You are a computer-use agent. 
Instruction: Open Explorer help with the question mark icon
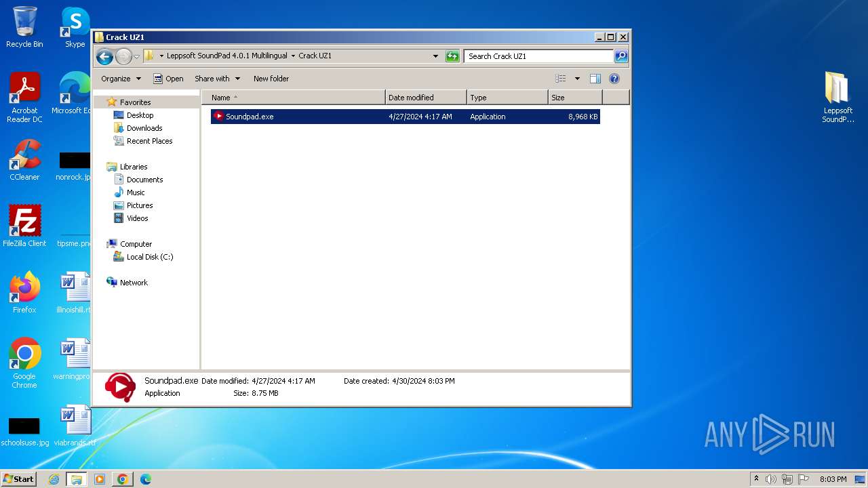(x=614, y=79)
